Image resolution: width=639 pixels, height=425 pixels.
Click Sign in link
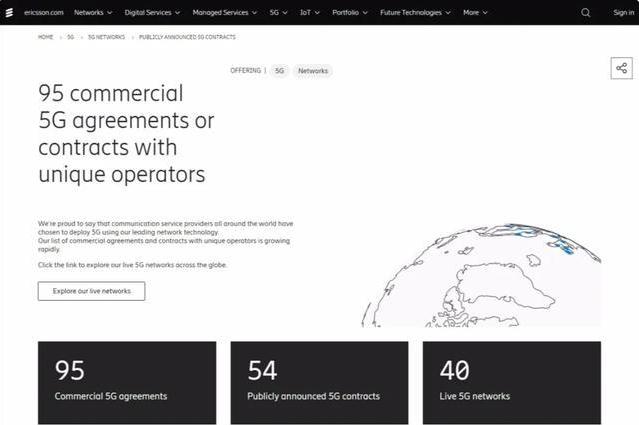(x=624, y=13)
